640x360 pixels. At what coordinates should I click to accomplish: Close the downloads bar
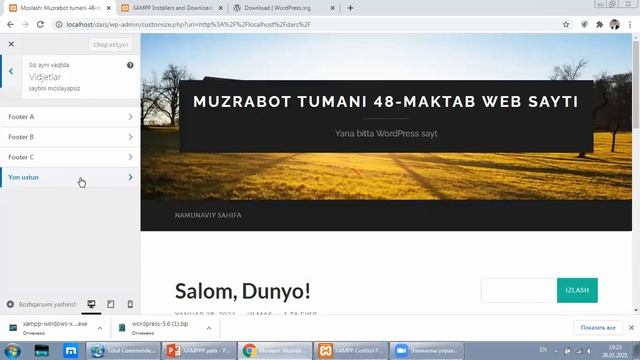point(631,327)
